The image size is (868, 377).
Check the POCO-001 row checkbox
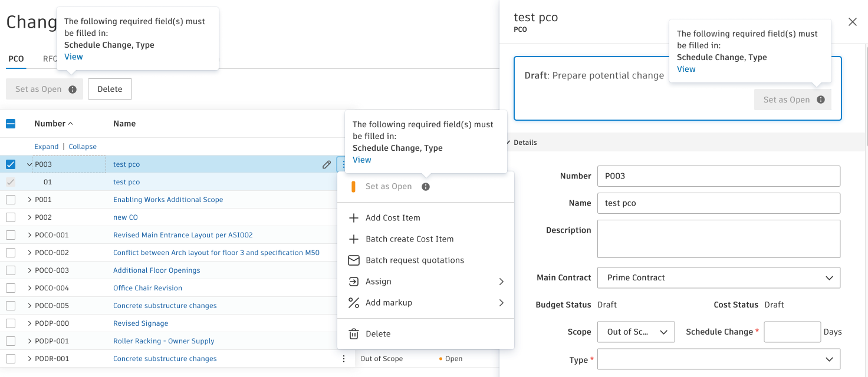(x=11, y=235)
